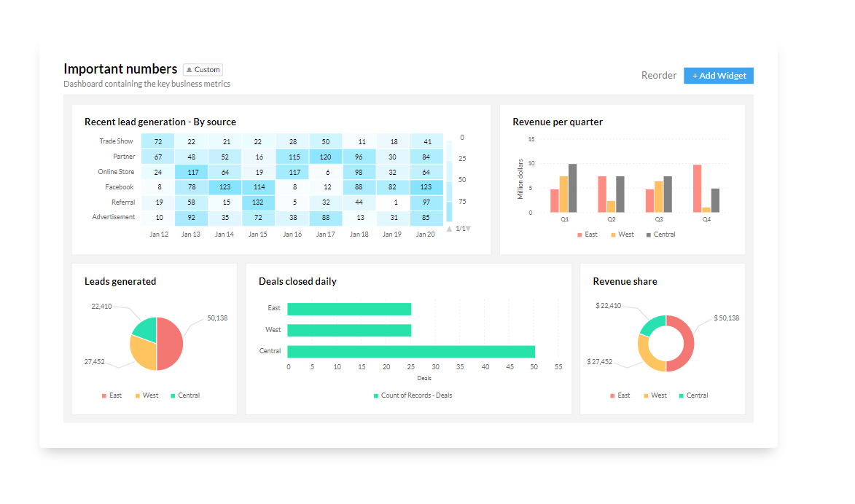Click the Central legend marker under Revenue per quarter
This screenshot has height=504, width=855.
(x=648, y=235)
